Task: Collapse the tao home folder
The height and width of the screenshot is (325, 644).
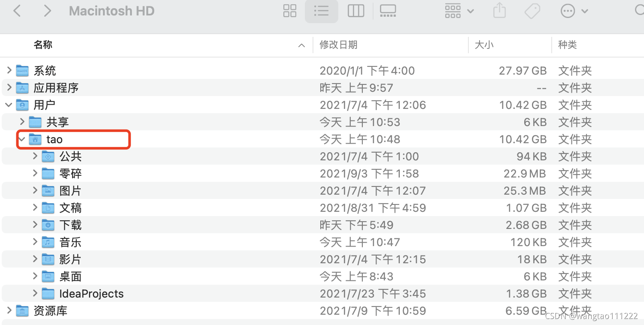Action: [21, 139]
